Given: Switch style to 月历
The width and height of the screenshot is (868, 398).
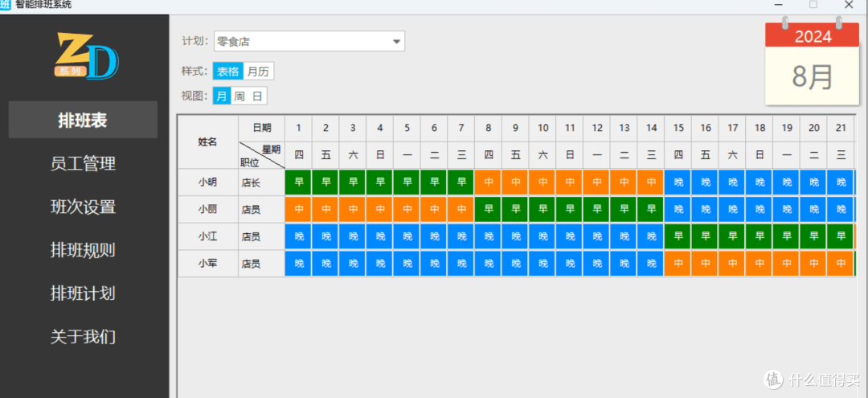Looking at the screenshot, I should click(x=258, y=71).
